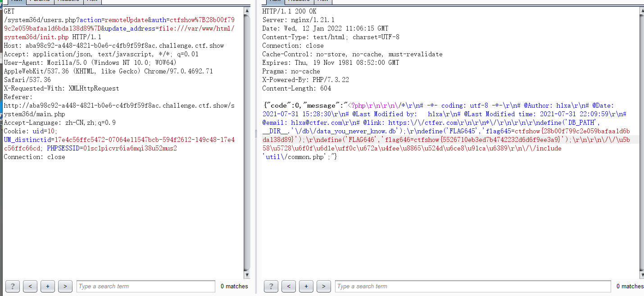Click the X-Powered-By: PHP/7.3.22 header
This screenshot has width=644, height=296.
pyautogui.click(x=305, y=80)
